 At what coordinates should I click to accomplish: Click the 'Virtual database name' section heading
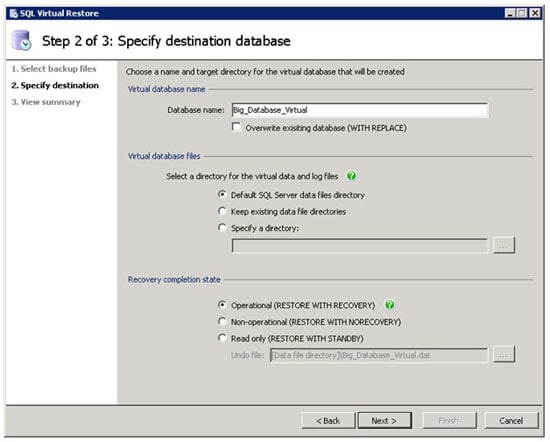coord(167,89)
